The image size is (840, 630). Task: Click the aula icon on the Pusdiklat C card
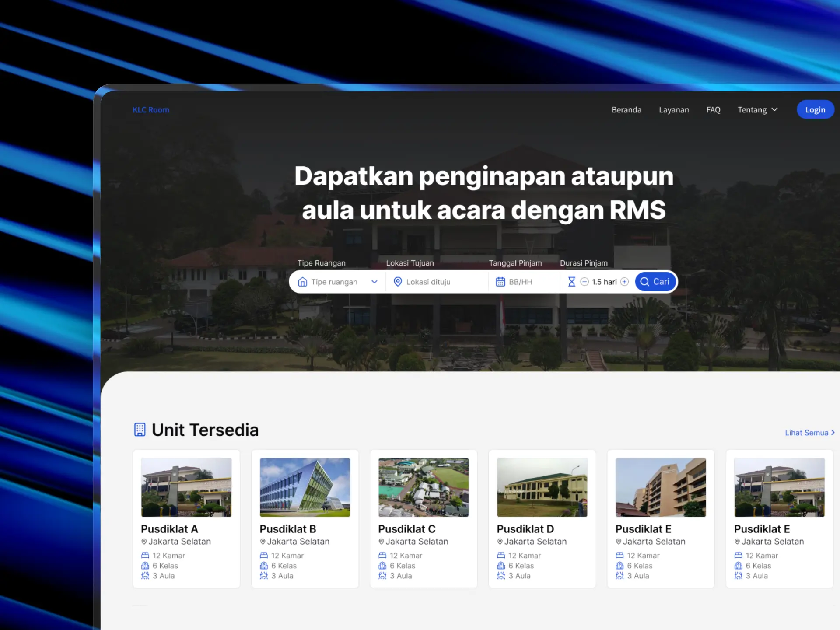382,575
